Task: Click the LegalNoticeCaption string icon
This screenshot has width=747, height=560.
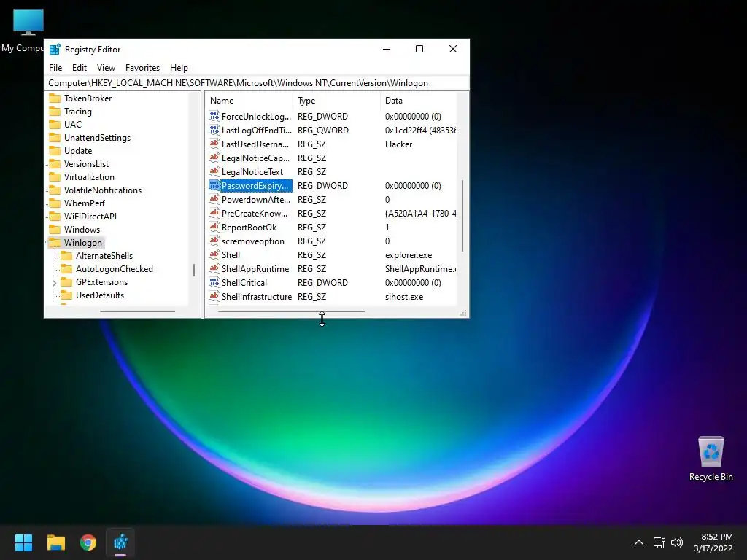Action: [x=214, y=157]
